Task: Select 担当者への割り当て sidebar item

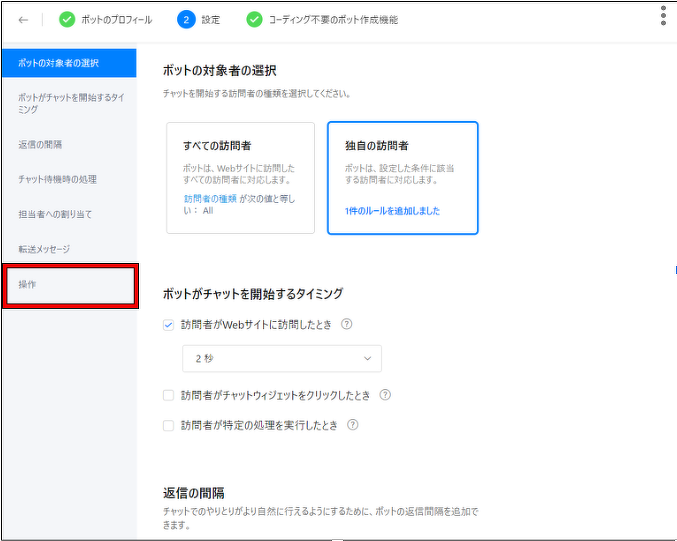Action: [x=55, y=214]
